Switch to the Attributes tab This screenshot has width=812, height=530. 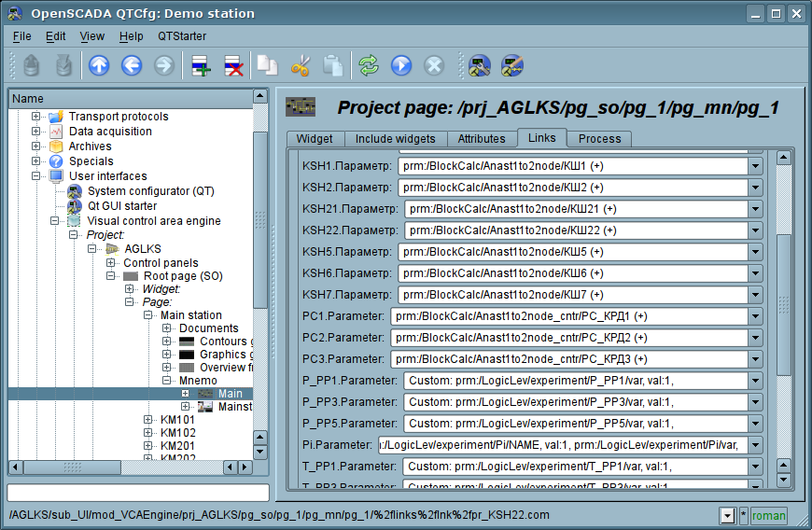(481, 139)
